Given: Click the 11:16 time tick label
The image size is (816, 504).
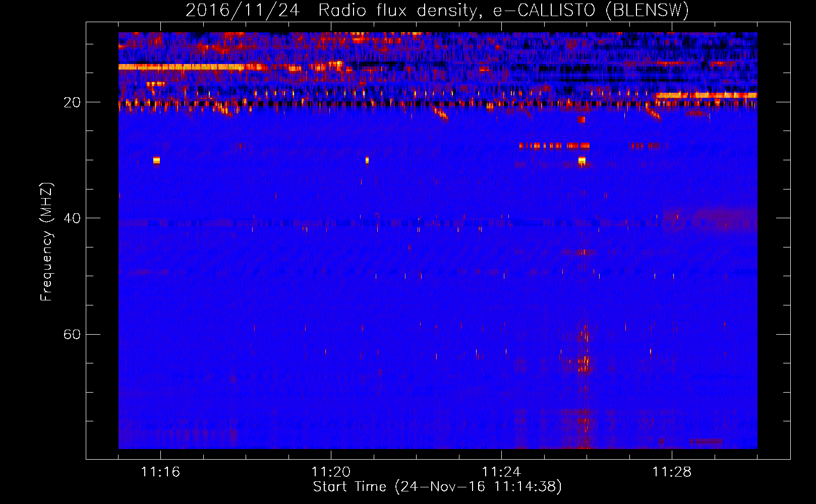Looking at the screenshot, I should [x=160, y=472].
